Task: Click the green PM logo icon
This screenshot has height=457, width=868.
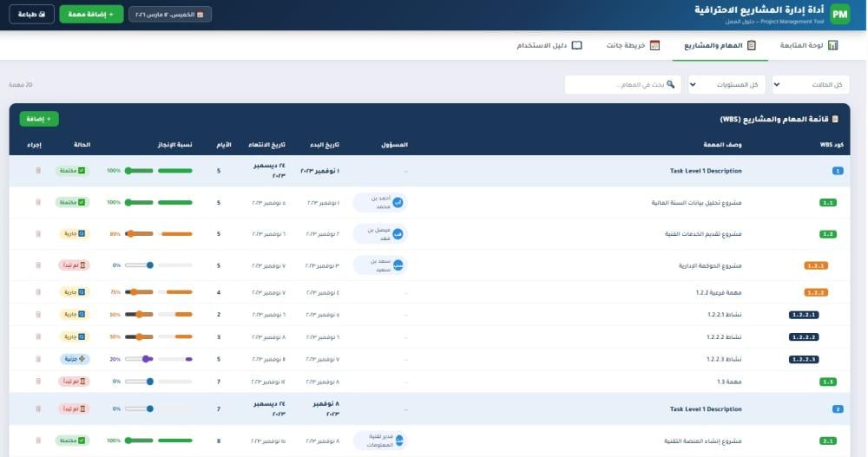Action: (840, 14)
